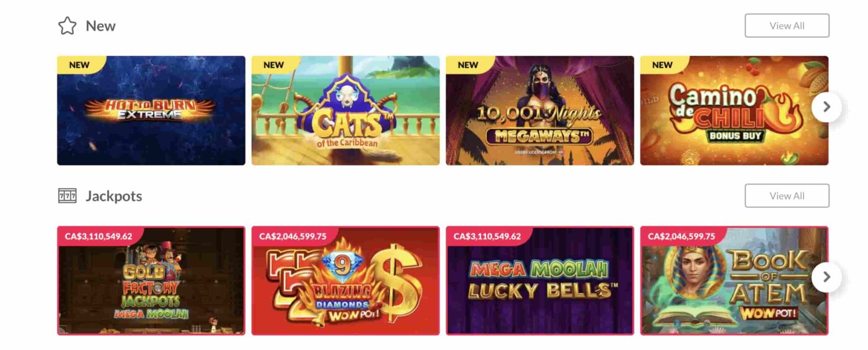Select the Jackpots section heading

click(x=114, y=196)
